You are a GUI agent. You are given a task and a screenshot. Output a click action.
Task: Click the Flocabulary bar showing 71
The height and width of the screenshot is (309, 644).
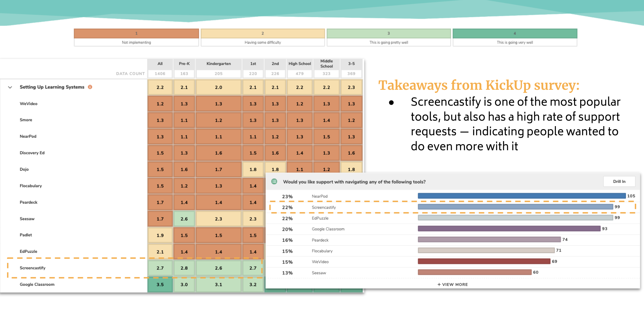coord(486,250)
